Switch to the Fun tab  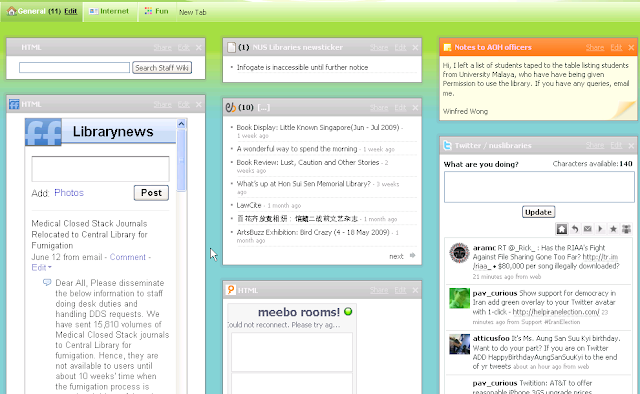pyautogui.click(x=156, y=11)
